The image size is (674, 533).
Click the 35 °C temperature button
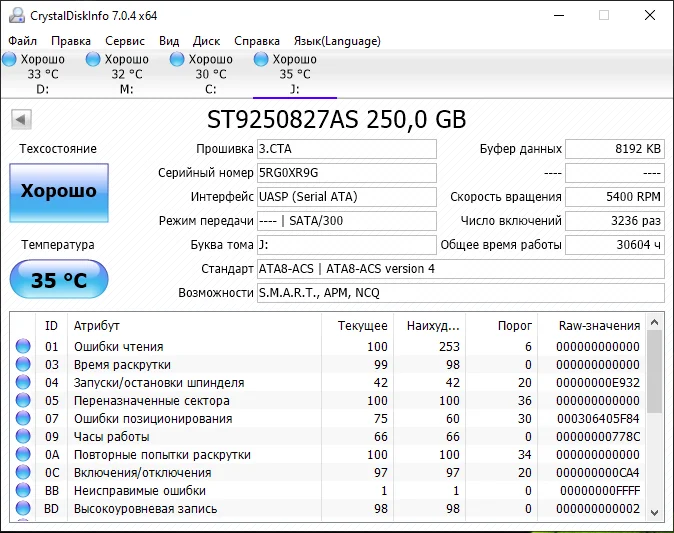[x=59, y=279]
